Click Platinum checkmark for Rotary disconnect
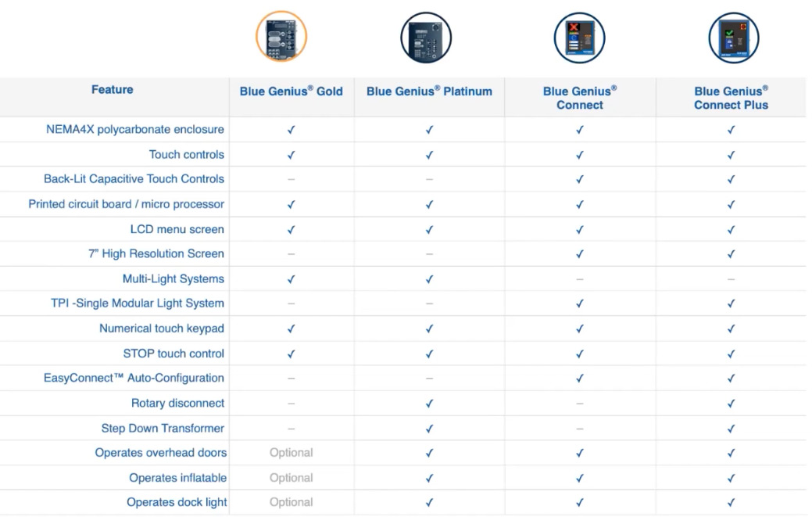812x517 pixels. pyautogui.click(x=429, y=404)
